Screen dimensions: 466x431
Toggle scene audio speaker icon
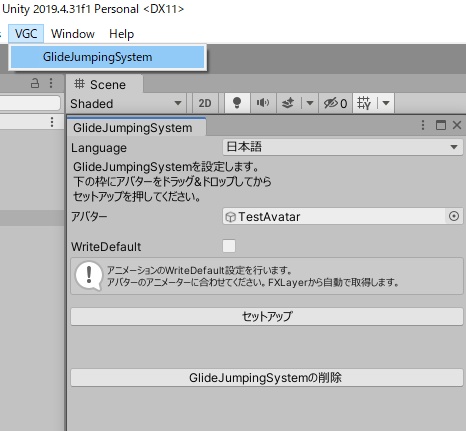pyautogui.click(x=263, y=103)
